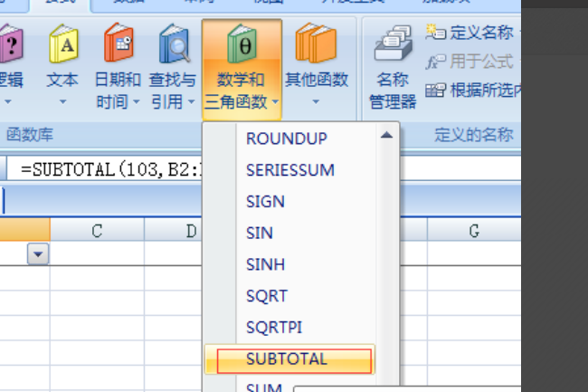Expand the 日期和时间 dropdown arrow
This screenshot has height=392, width=588.
click(137, 102)
